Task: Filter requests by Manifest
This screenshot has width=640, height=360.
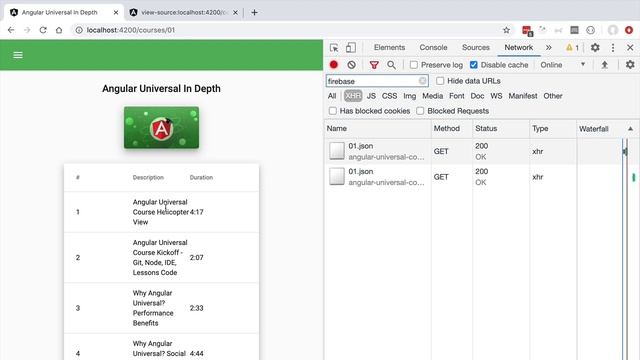Action: click(x=523, y=96)
